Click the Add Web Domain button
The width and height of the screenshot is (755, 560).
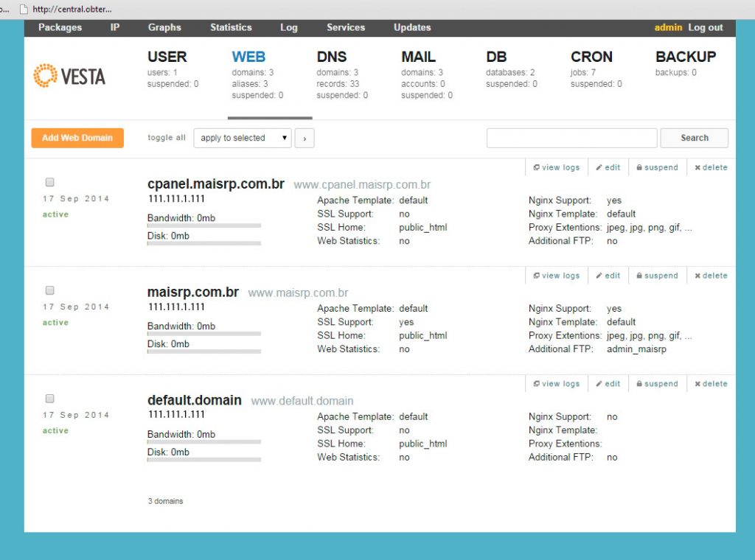pos(77,138)
